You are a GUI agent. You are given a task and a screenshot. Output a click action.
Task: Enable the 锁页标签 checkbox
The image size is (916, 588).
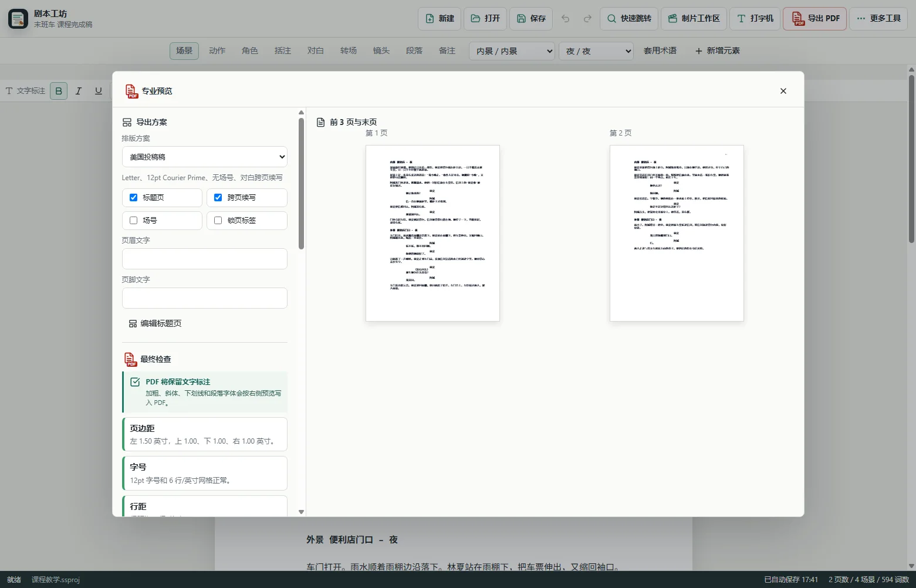[x=218, y=221]
